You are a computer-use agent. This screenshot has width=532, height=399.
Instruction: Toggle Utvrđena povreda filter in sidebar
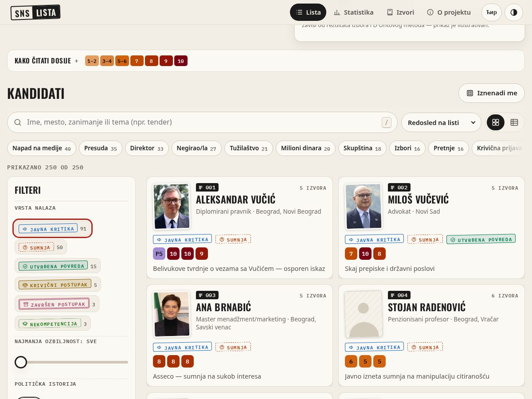(58, 266)
